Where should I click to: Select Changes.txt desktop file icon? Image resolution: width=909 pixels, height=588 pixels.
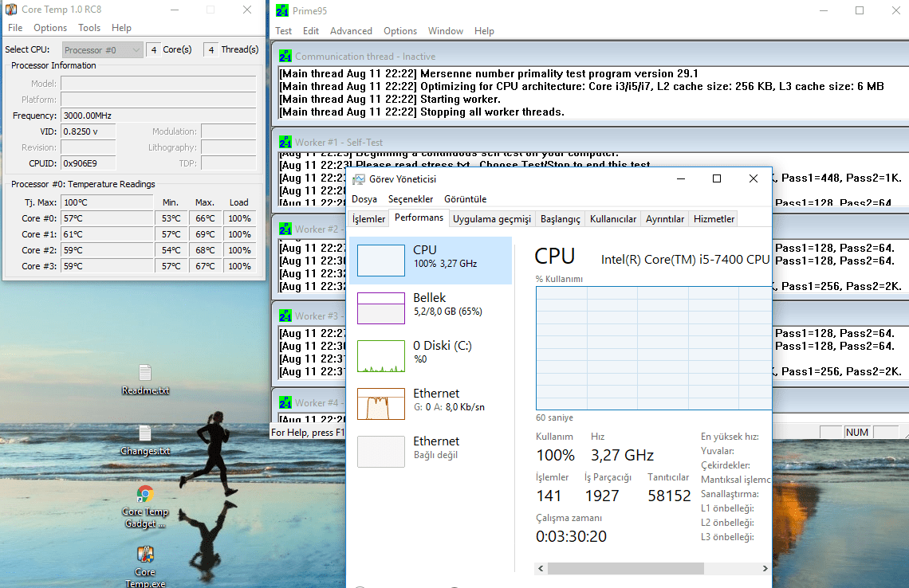pyautogui.click(x=145, y=441)
